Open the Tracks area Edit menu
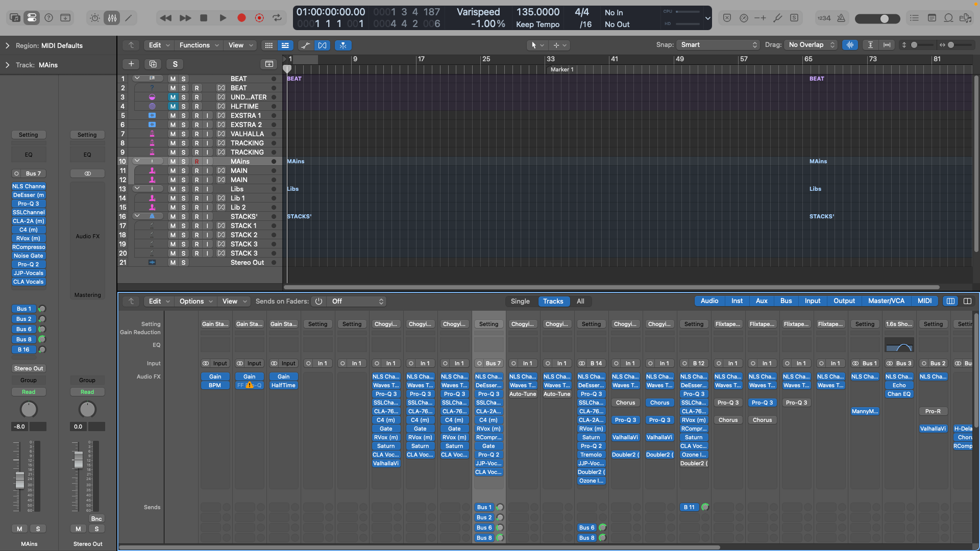 [x=159, y=45]
